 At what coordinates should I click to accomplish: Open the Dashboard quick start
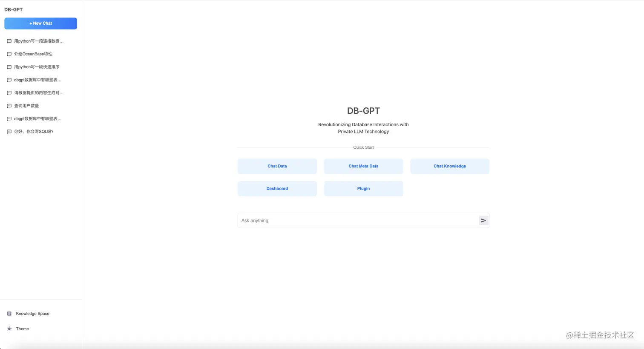(x=277, y=189)
